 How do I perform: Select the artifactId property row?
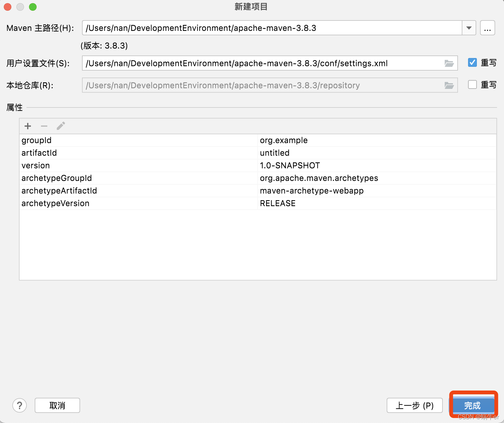pyautogui.click(x=258, y=153)
